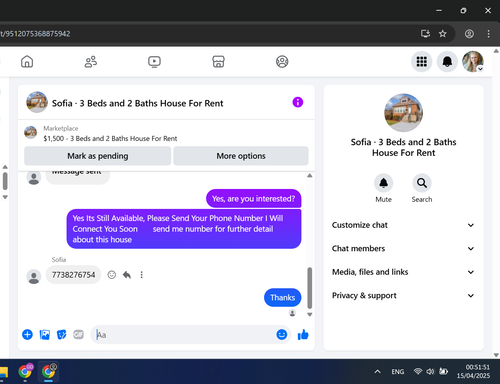This screenshot has width=500, height=384.
Task: Click the 'Yes Its Still Available' message bubble
Action: (x=184, y=229)
